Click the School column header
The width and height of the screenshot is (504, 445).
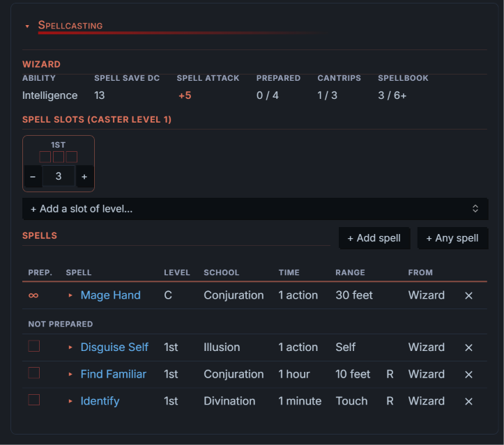222,273
